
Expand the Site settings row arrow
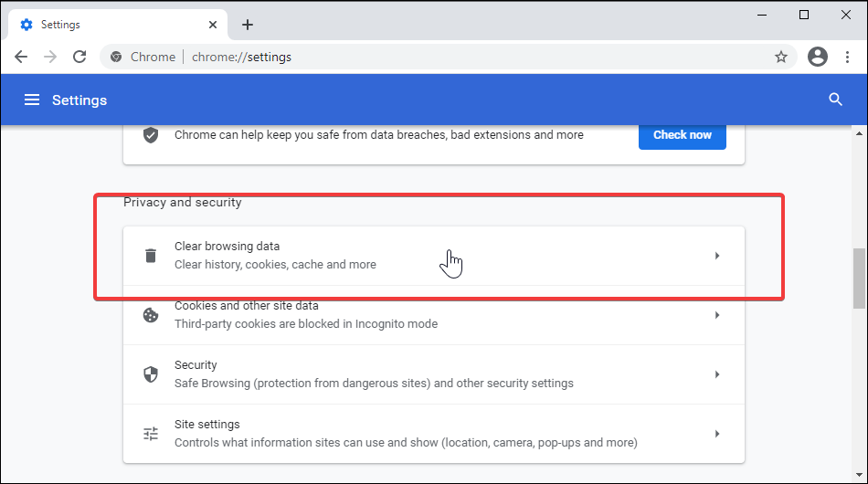tap(717, 434)
